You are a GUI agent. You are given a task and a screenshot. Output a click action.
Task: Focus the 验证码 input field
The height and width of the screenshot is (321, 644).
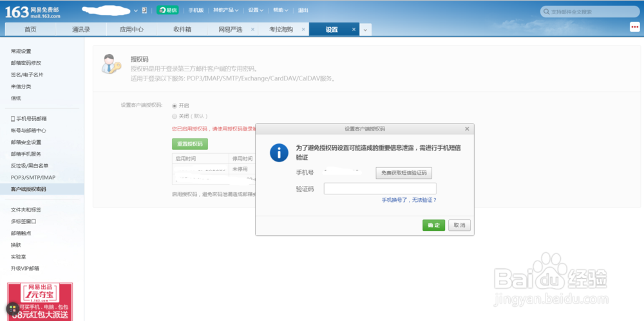pyautogui.click(x=380, y=189)
